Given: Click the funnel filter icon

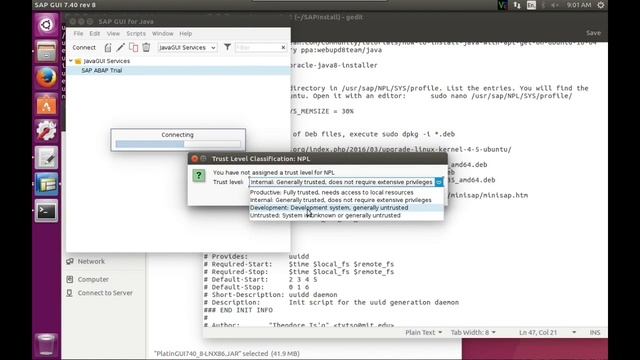Looking at the screenshot, I should click(x=227, y=47).
